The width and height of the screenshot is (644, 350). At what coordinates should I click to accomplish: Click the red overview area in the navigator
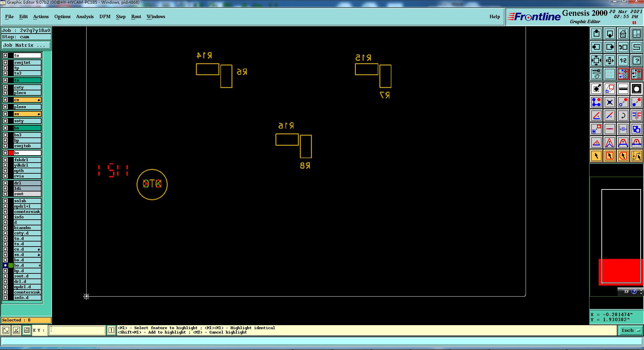[621, 272]
